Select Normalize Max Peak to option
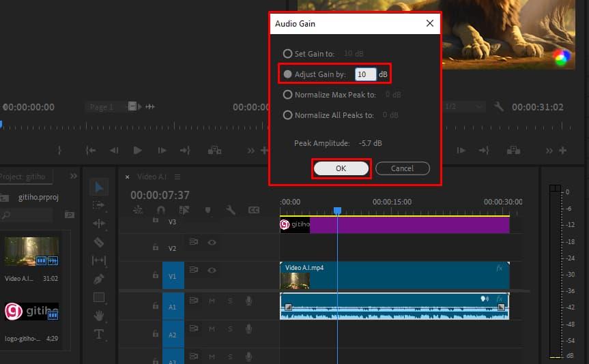Screen dimensions: 589x364 tap(287, 95)
